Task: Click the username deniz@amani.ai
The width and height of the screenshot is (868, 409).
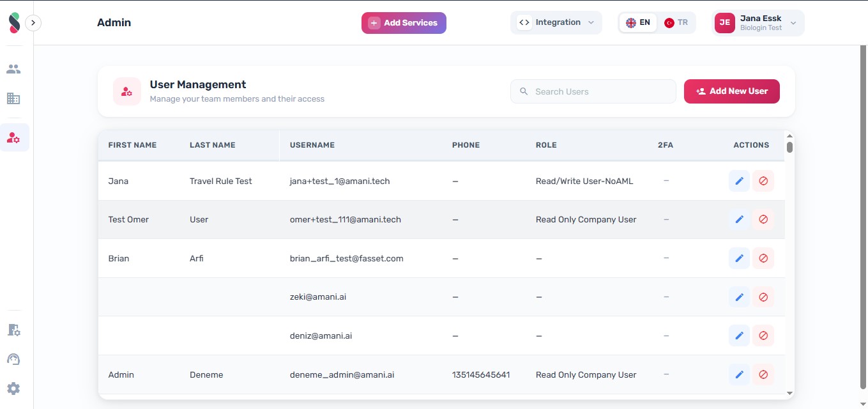Action: 321,336
